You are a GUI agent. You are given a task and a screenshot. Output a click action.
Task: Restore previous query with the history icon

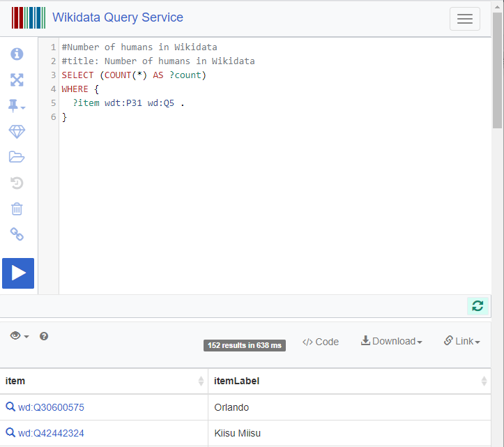click(17, 183)
